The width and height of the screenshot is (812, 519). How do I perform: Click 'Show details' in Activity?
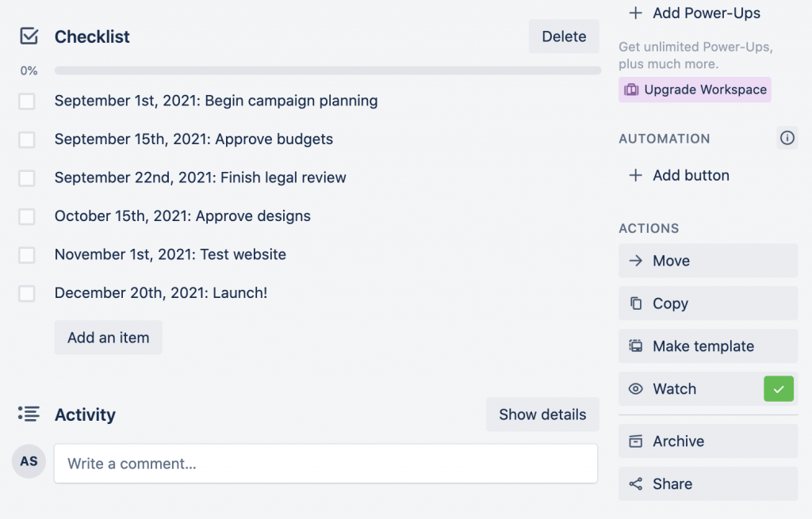point(542,414)
